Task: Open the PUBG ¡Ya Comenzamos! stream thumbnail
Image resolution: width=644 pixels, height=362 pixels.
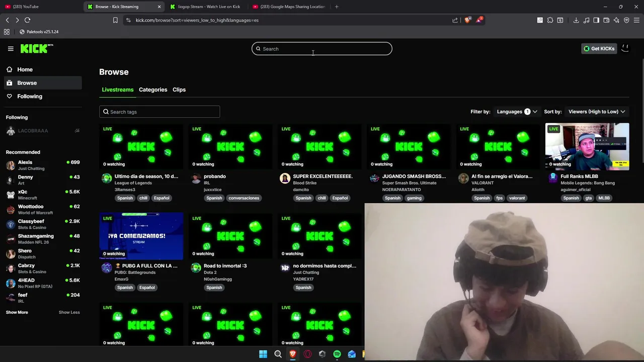Action: pos(141,236)
